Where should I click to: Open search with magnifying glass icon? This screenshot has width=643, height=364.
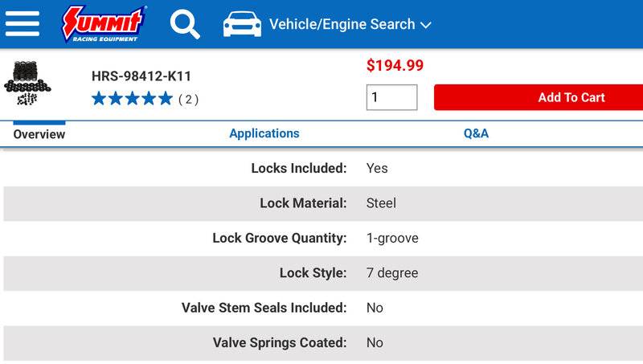point(185,24)
